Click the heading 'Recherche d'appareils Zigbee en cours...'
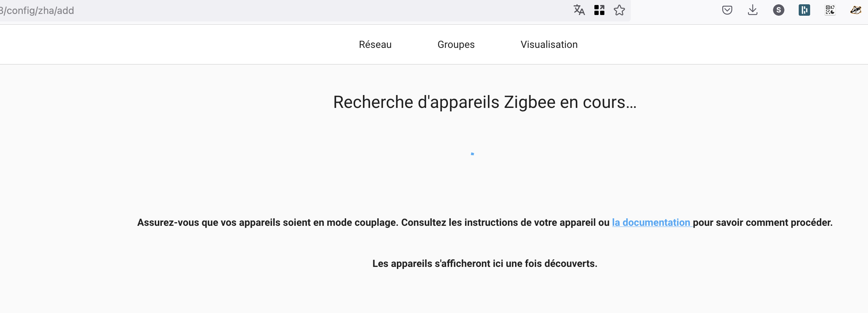The width and height of the screenshot is (868, 313). [x=485, y=102]
